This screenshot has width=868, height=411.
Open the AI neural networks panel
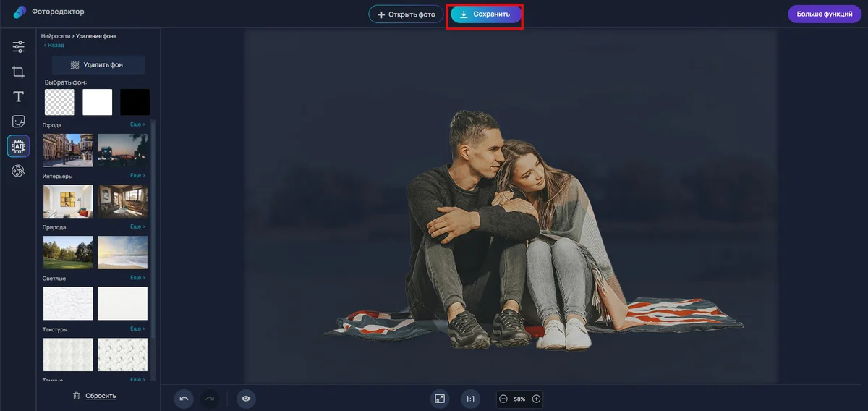(18, 146)
